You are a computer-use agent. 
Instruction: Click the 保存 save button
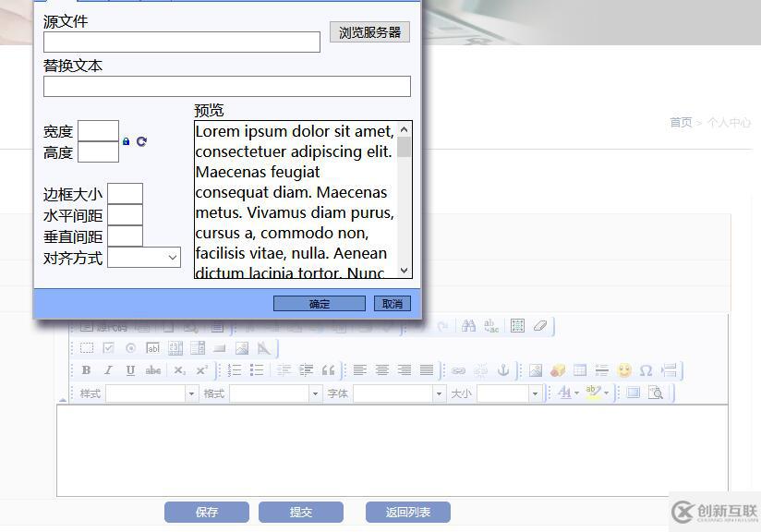(207, 512)
